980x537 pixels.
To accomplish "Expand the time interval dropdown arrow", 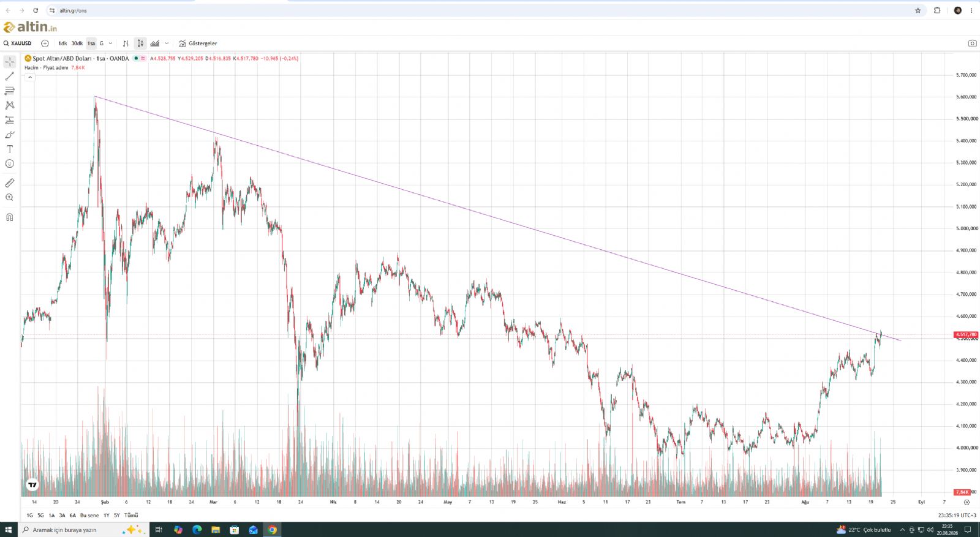I will click(110, 43).
